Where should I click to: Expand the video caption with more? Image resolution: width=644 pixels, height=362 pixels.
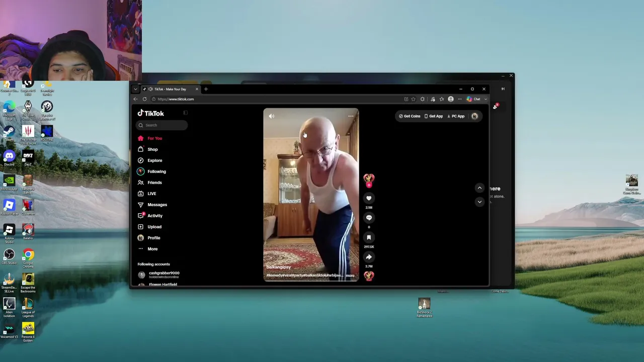[350, 276]
